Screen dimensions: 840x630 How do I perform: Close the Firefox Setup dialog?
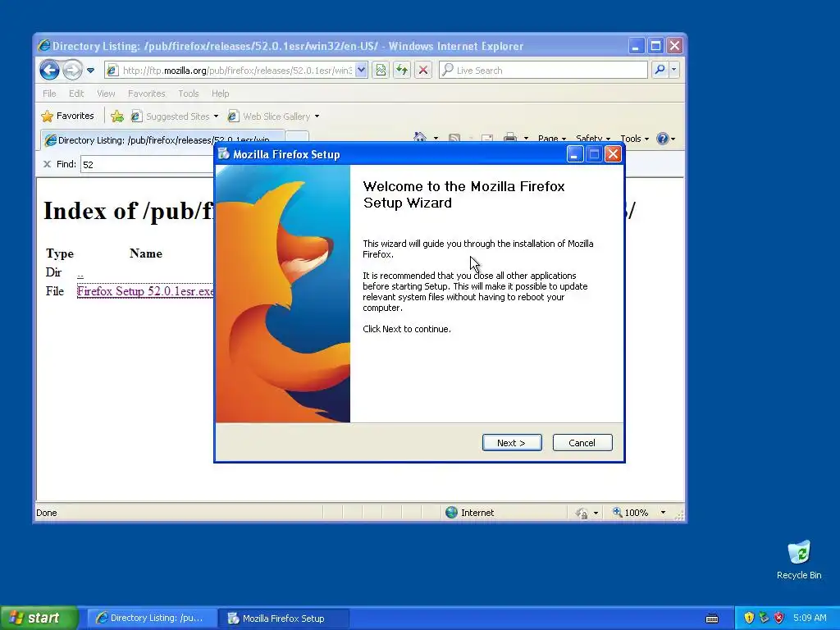[613, 154]
